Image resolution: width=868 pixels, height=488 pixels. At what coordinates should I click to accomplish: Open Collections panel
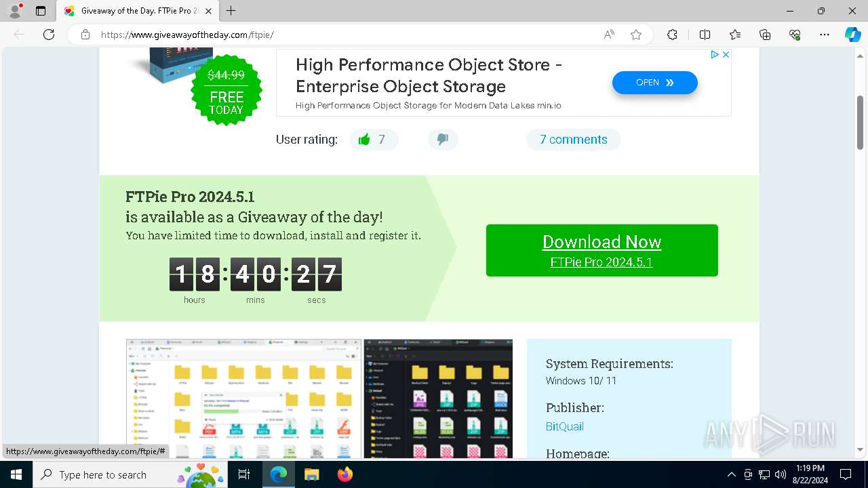[765, 35]
